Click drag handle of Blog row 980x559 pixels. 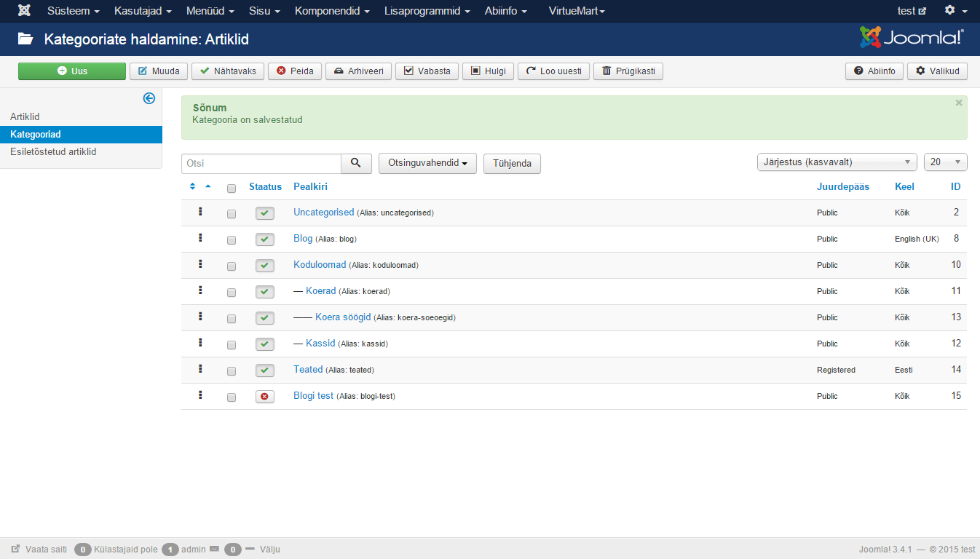coord(200,238)
